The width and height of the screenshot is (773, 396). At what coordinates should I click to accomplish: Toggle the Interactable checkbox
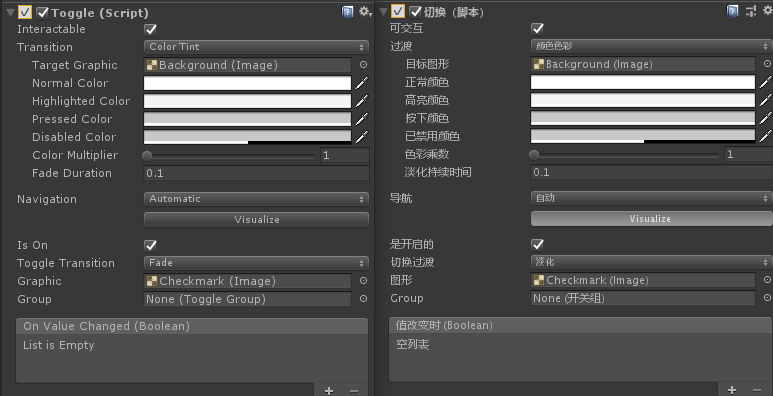(x=150, y=30)
